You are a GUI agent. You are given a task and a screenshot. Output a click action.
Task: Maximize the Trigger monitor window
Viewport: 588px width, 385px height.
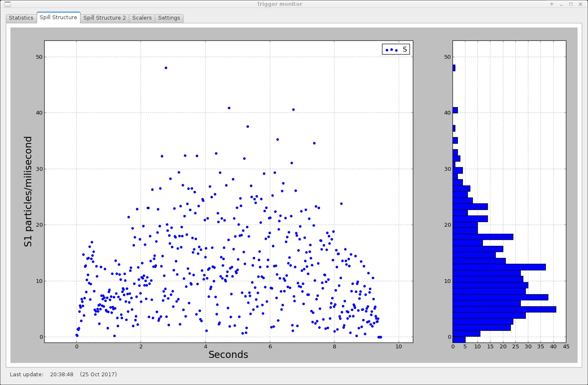571,4
